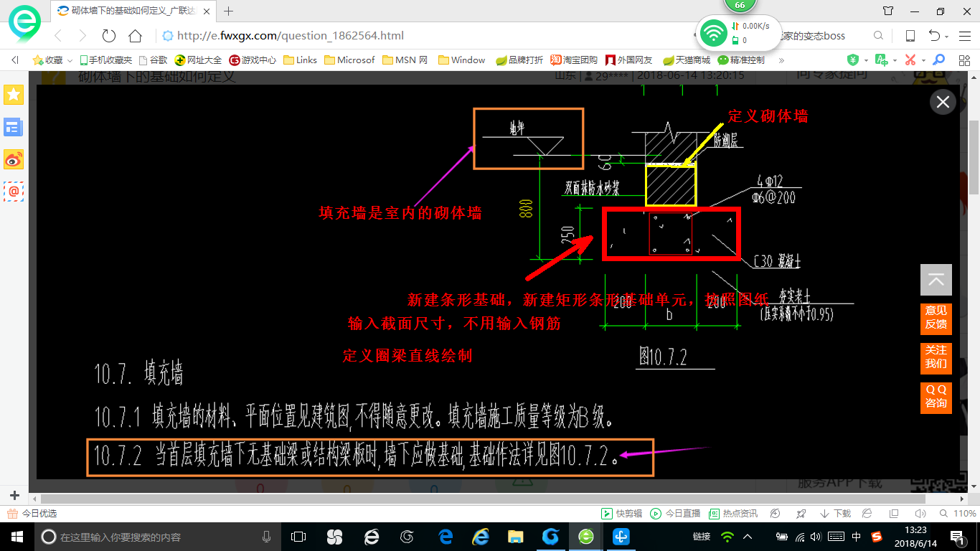Open a new browser tab
Screen dimensions: 980x551
[x=229, y=11]
